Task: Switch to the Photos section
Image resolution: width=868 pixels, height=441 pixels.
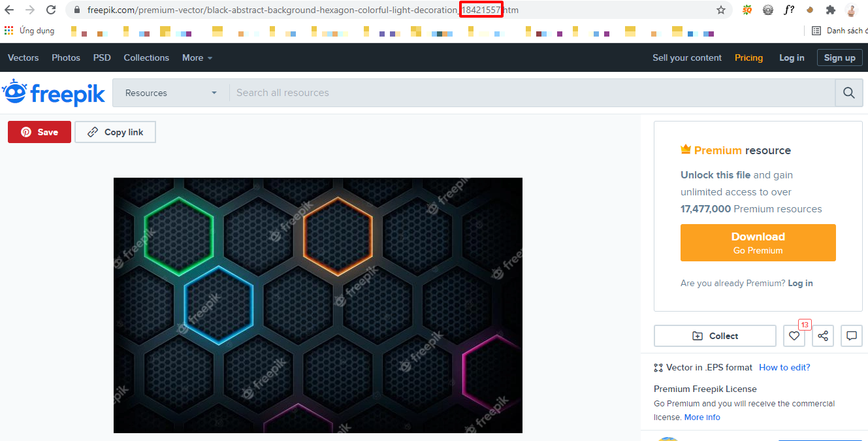Action: (x=65, y=57)
